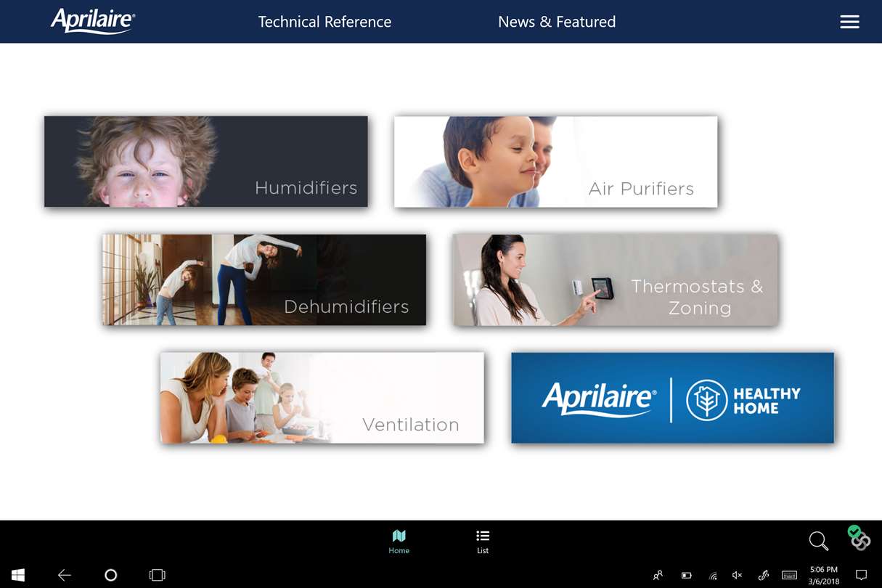The height and width of the screenshot is (588, 882).
Task: Open the touch keyboard icon
Action: coord(789,575)
